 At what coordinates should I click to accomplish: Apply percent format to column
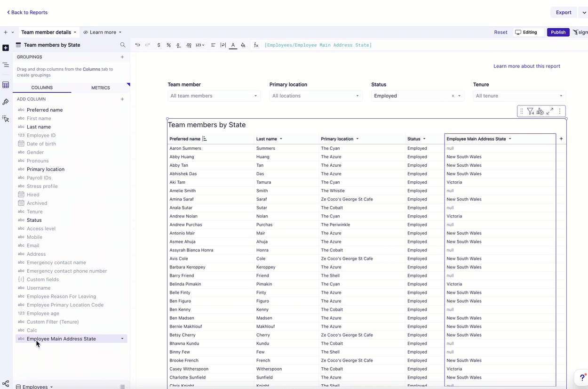click(168, 45)
